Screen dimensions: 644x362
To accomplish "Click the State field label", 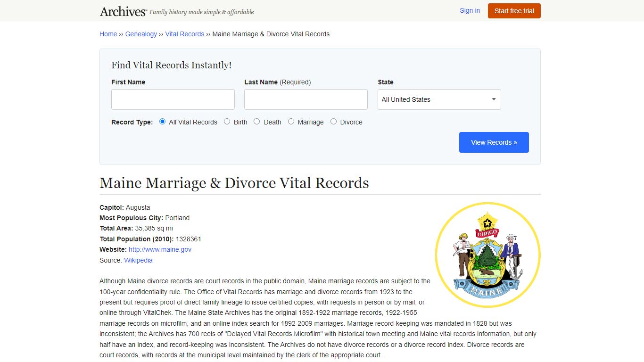I will [385, 82].
